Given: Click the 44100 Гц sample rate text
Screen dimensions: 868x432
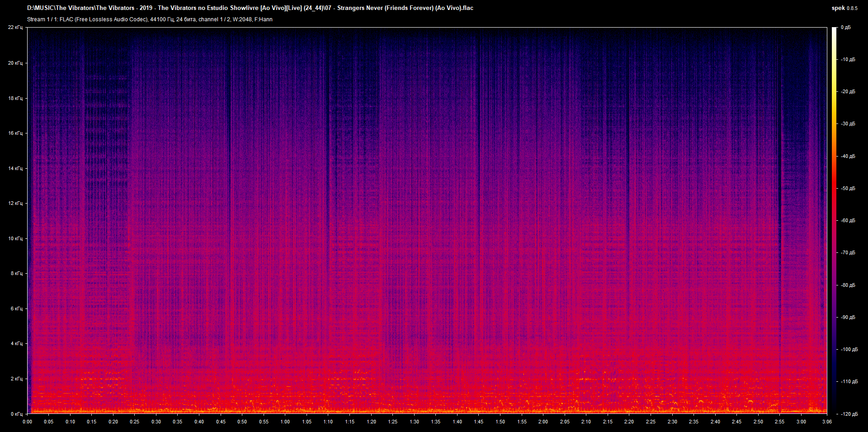Looking at the screenshot, I should pos(160,19).
